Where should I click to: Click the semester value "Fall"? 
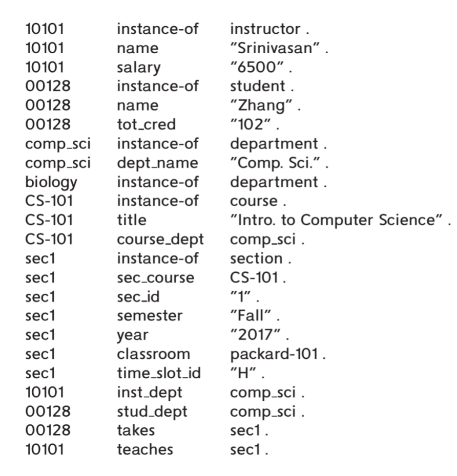tap(251, 316)
